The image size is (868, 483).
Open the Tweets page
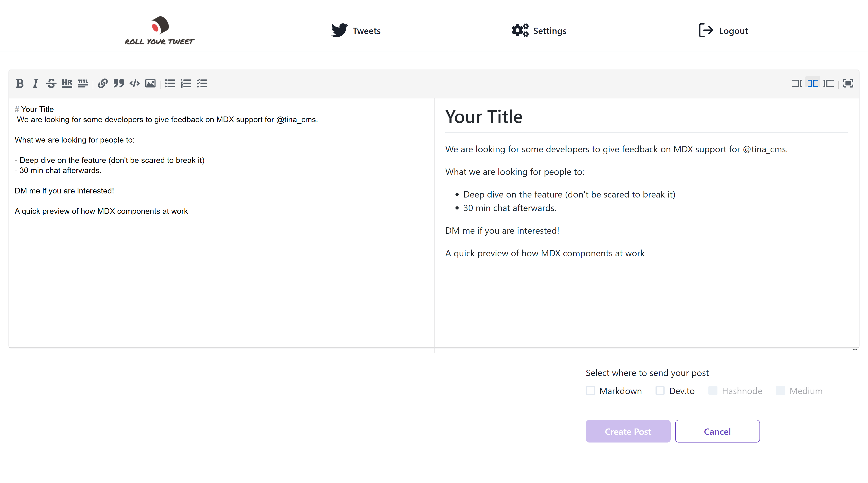356,31
